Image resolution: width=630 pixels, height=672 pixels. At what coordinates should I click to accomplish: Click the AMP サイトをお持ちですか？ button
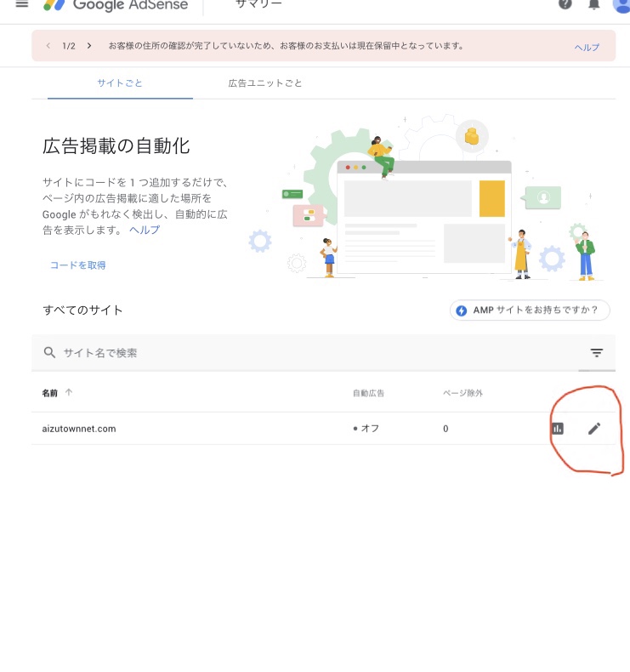[530, 310]
